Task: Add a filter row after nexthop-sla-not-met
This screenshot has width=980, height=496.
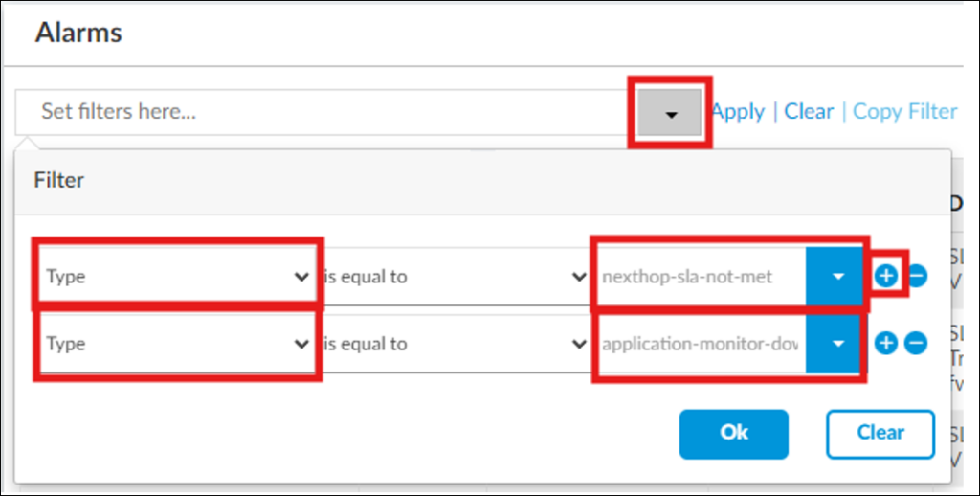Action: (x=885, y=276)
